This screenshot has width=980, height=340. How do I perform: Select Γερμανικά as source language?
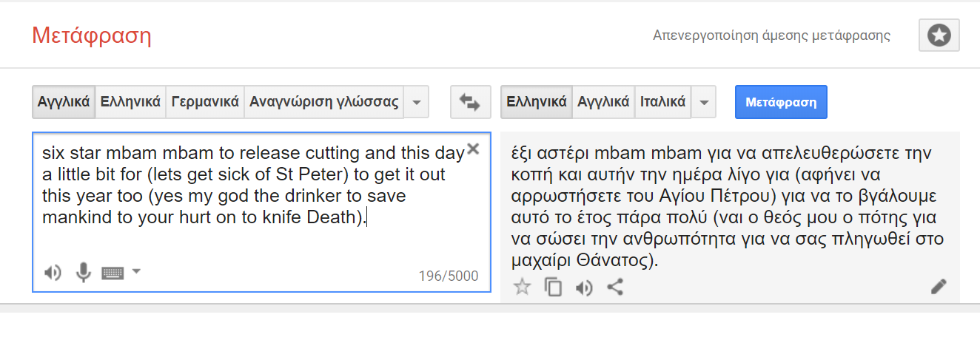205,102
